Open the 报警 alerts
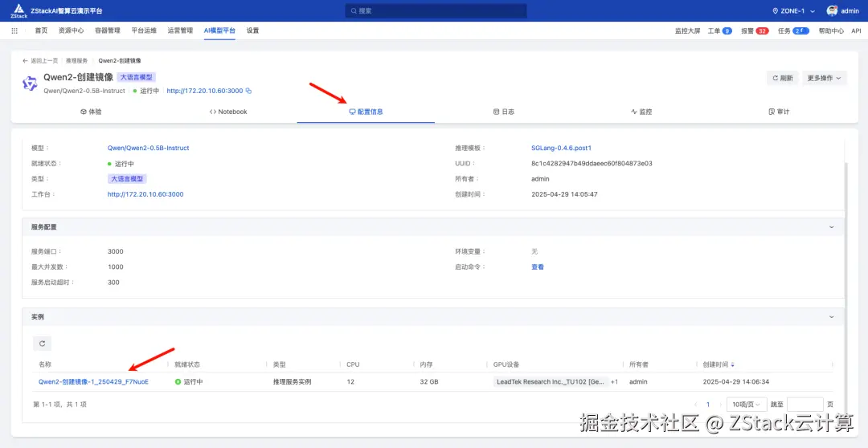868x448 pixels. coord(755,31)
